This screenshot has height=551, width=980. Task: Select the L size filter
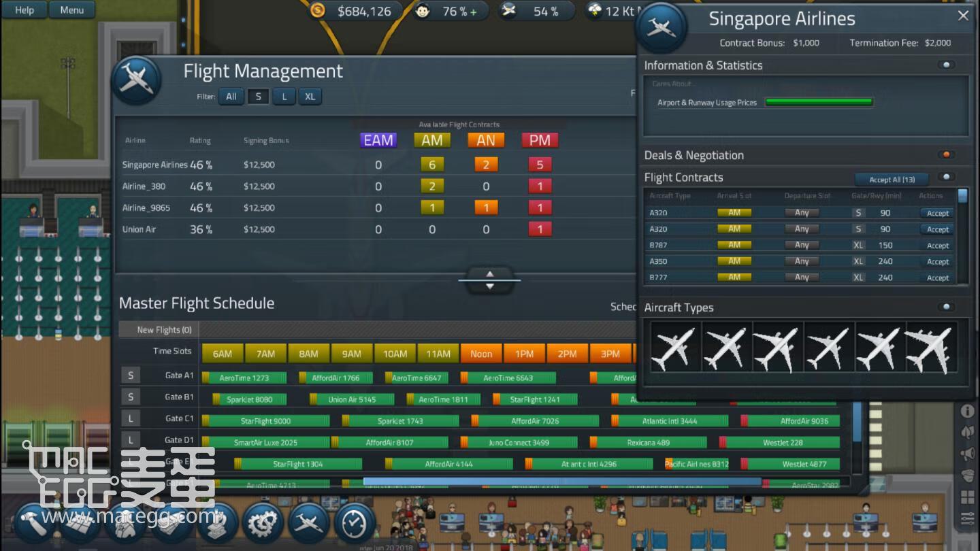coord(284,97)
